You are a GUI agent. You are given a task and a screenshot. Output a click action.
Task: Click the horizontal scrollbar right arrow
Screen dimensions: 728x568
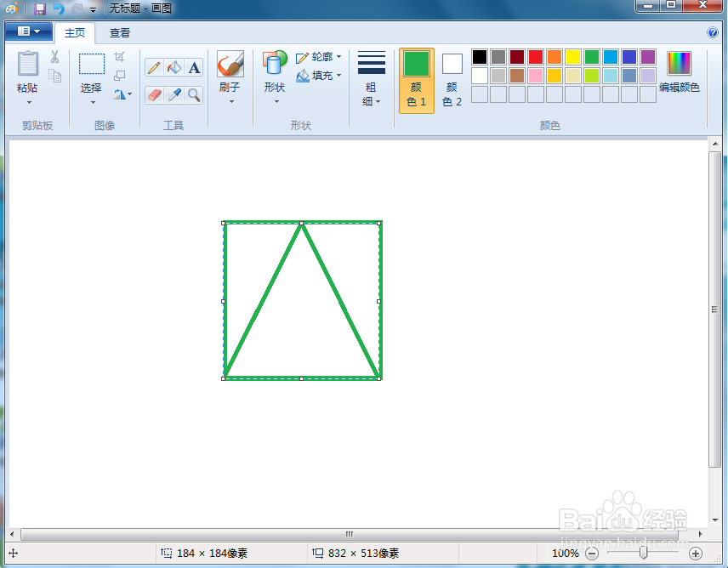coord(700,534)
